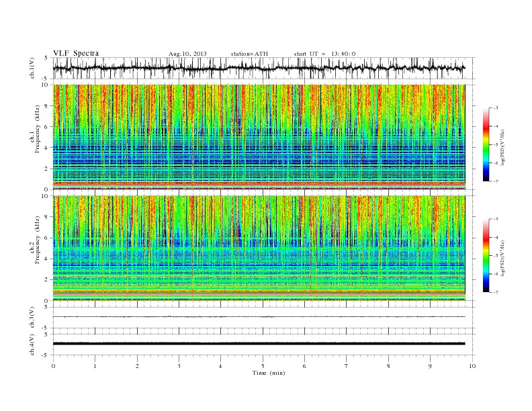Click the "2" kHz tick of ch.2 spectrogram
The image size is (532, 411).
pyautogui.click(x=47, y=280)
